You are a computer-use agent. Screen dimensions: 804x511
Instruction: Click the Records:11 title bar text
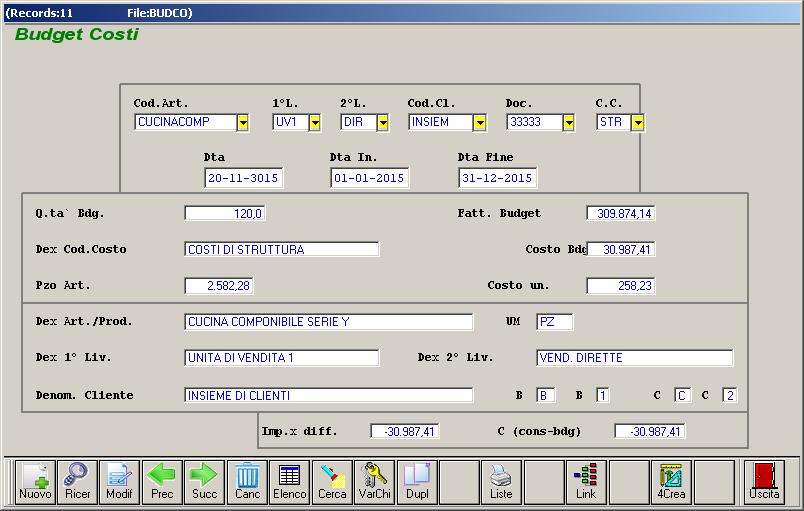(x=39, y=13)
